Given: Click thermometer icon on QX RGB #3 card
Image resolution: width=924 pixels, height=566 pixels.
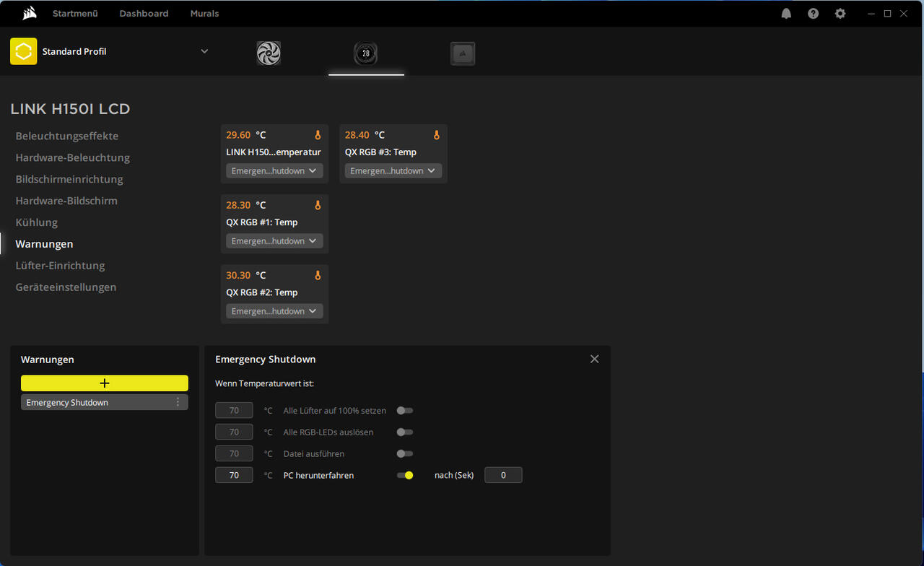Looking at the screenshot, I should [436, 135].
